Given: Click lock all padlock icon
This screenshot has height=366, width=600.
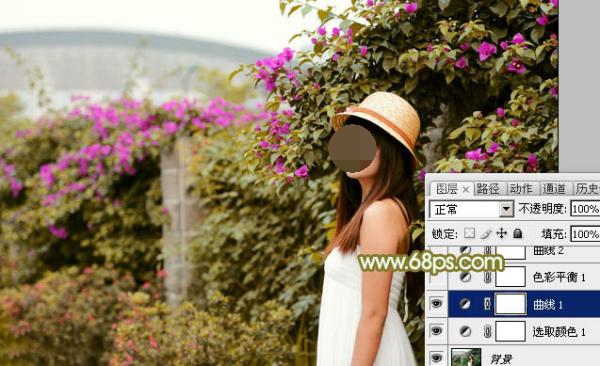Looking at the screenshot, I should point(517,233).
